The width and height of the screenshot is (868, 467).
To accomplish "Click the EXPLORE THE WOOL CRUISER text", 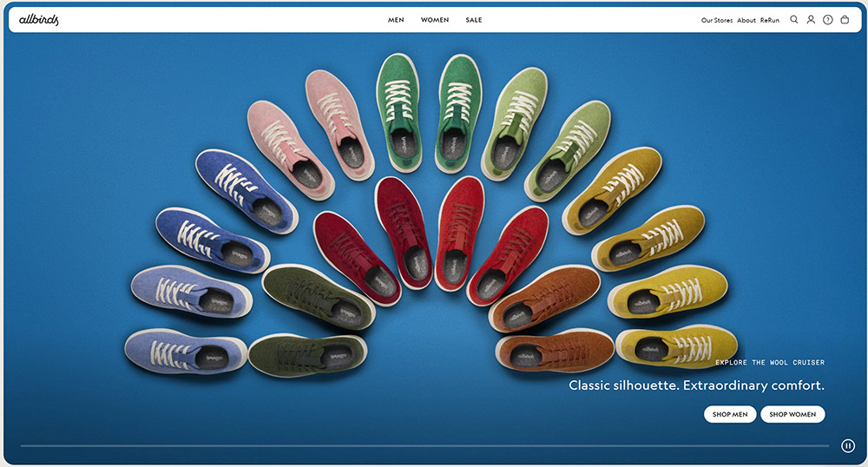I will [x=770, y=363].
